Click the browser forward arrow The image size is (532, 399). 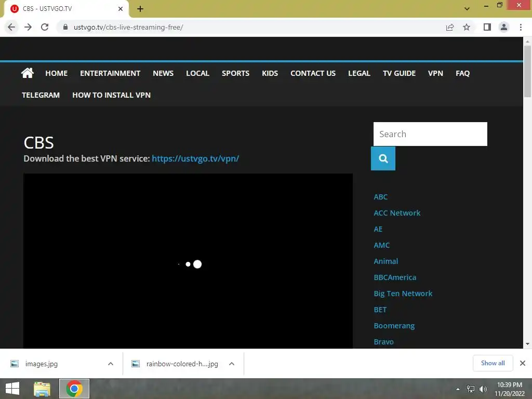pos(28,27)
